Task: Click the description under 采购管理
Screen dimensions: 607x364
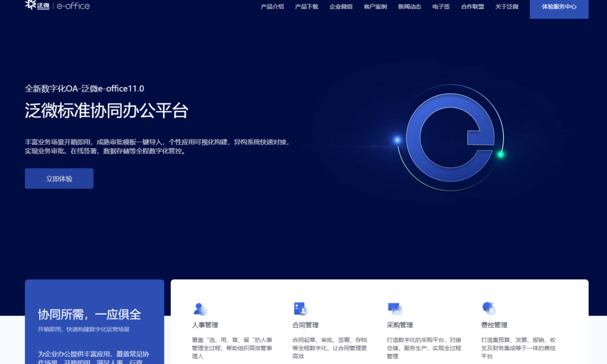Action: point(424,348)
